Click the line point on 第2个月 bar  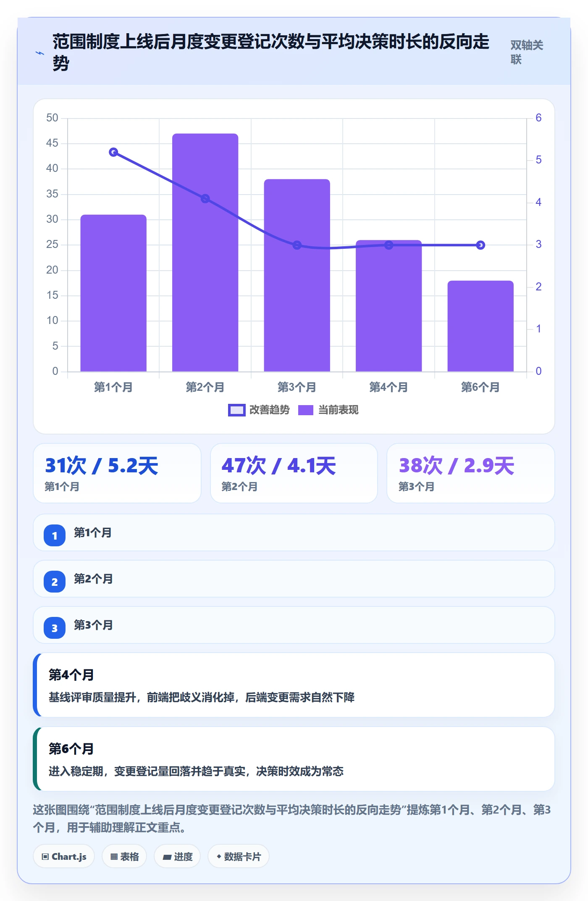click(x=205, y=198)
